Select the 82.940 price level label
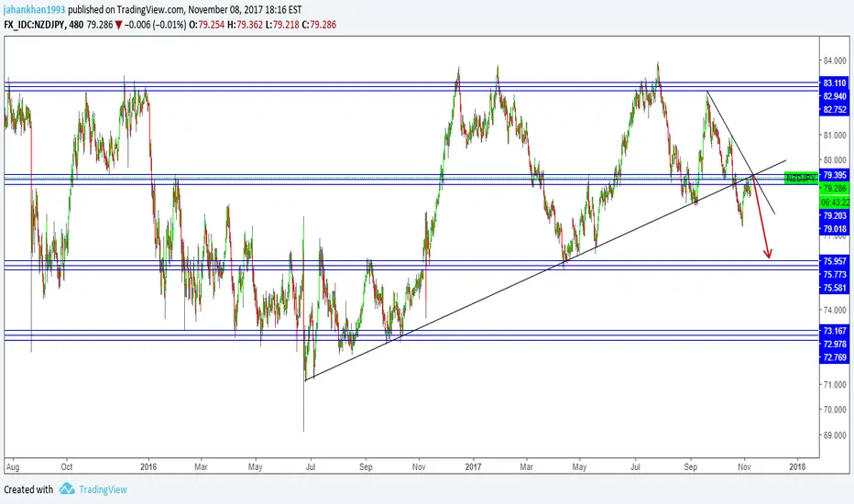This screenshot has height=504, width=854. point(835,96)
